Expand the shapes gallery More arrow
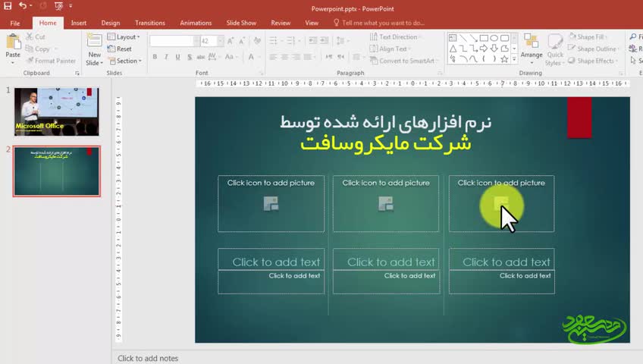This screenshot has width=643, height=364. click(x=514, y=59)
